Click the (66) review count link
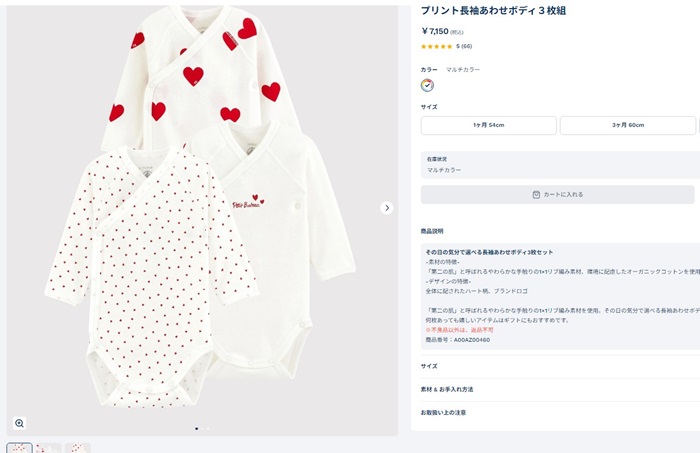Viewport: 700px width, 453px height. 467,46
